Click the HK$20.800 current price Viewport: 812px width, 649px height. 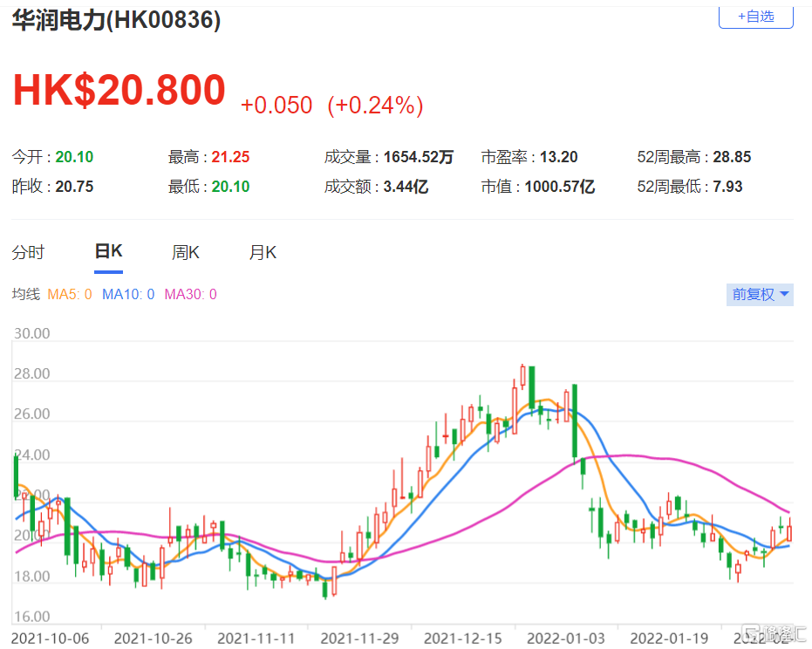coord(119,90)
